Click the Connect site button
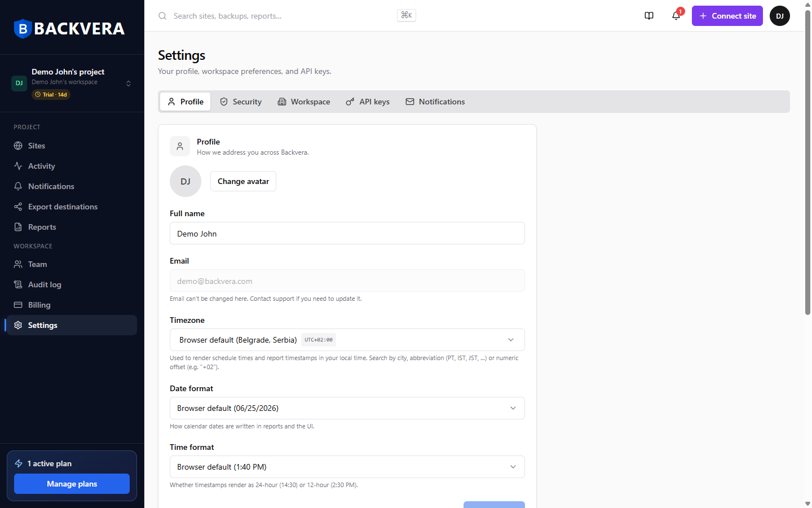 pyautogui.click(x=727, y=16)
